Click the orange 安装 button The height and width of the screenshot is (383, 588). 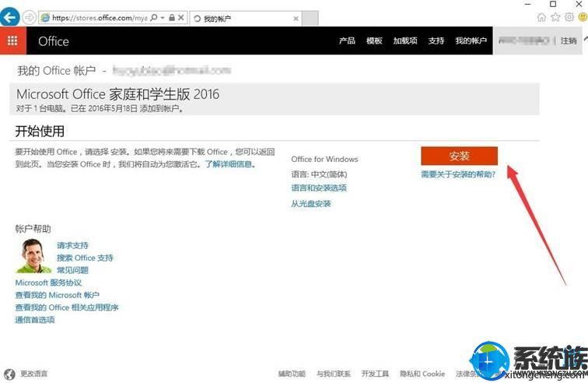point(460,156)
